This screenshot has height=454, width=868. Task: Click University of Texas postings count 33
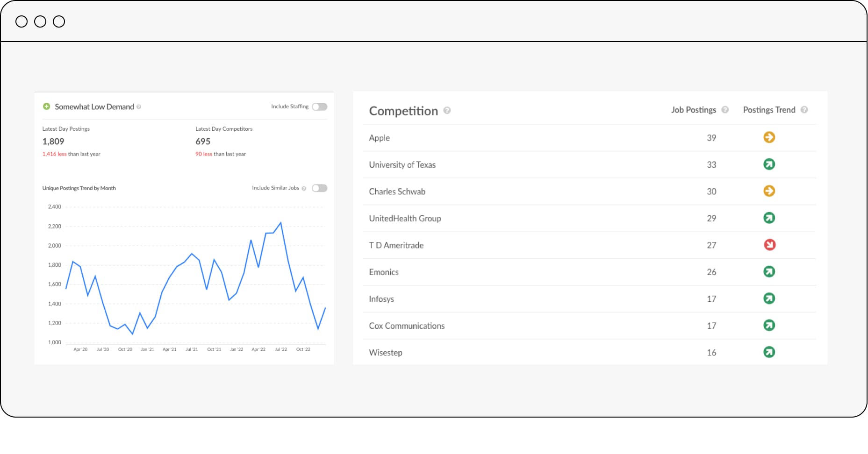711,165
